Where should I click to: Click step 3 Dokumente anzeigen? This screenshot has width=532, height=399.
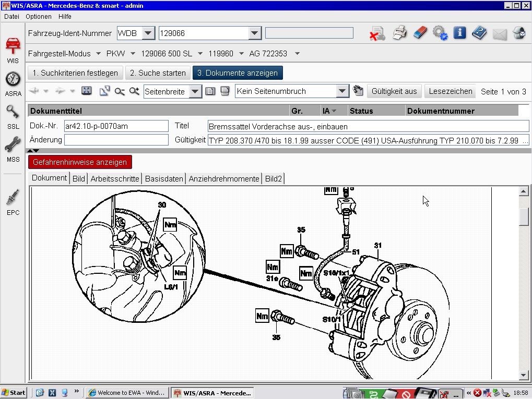click(x=238, y=73)
